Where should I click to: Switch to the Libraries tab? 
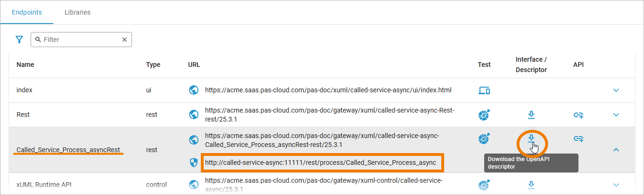(77, 12)
